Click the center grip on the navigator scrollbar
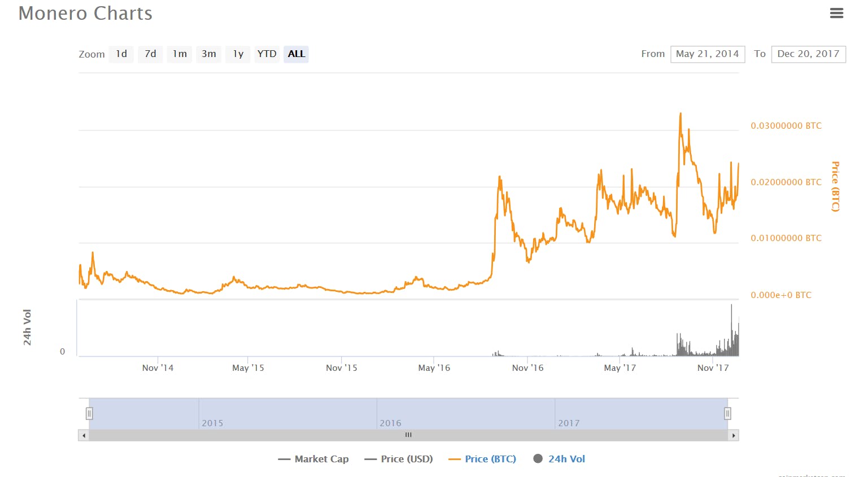 click(408, 435)
